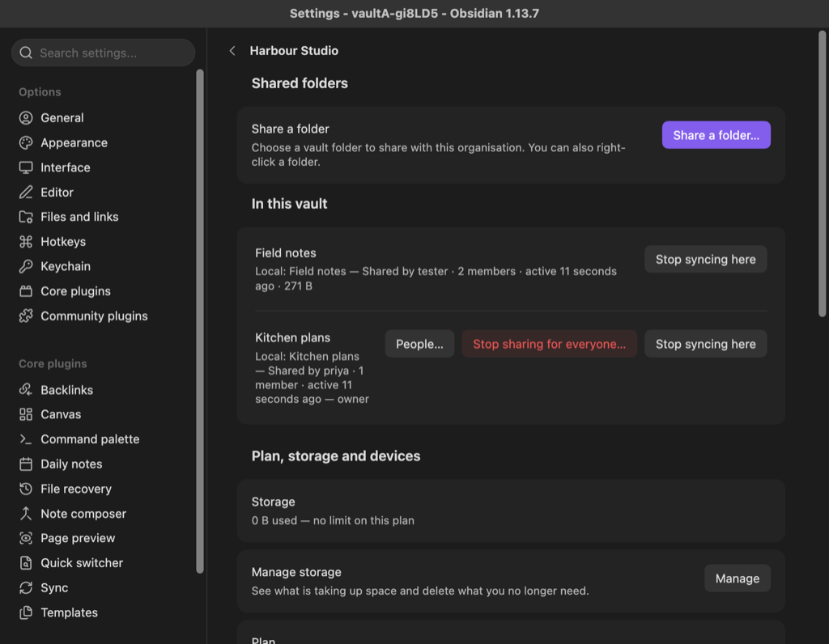829x644 pixels.
Task: Click the Command palette prompt icon
Action: pyautogui.click(x=26, y=439)
